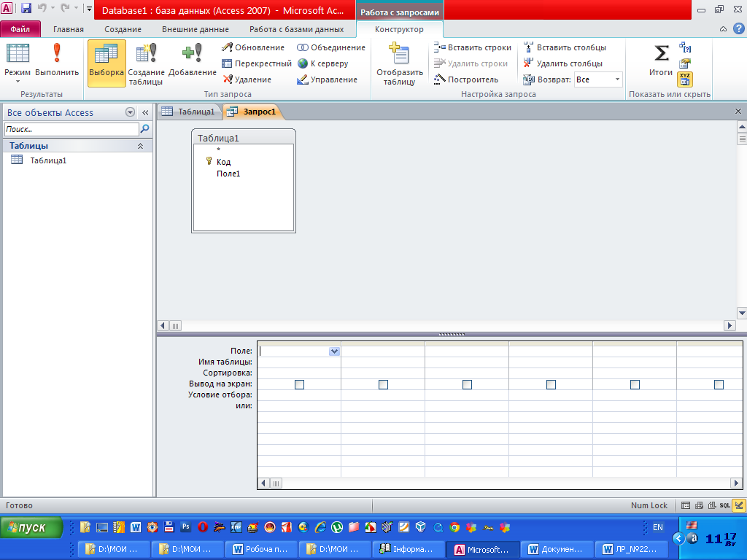Click the Undo arrow in title bar
Viewport: 747px width, 560px height.
42,8
